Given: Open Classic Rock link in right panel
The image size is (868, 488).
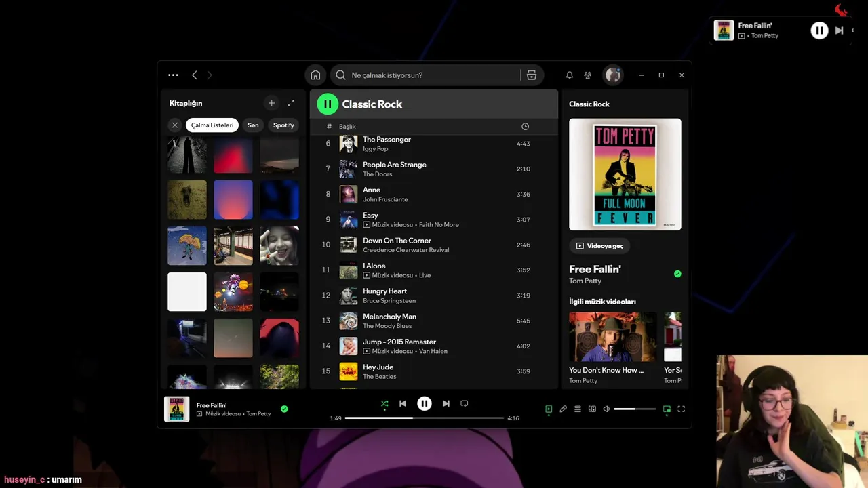Looking at the screenshot, I should click(x=589, y=104).
